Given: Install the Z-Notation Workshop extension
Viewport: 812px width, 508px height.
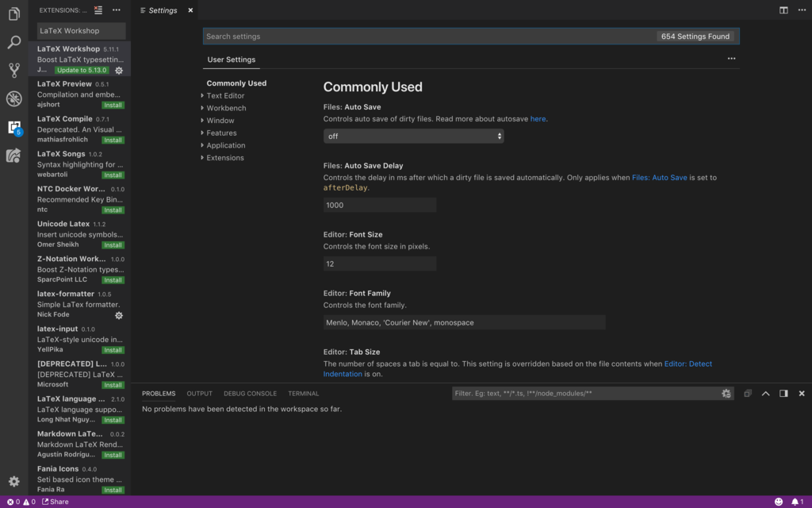Looking at the screenshot, I should tap(113, 280).
